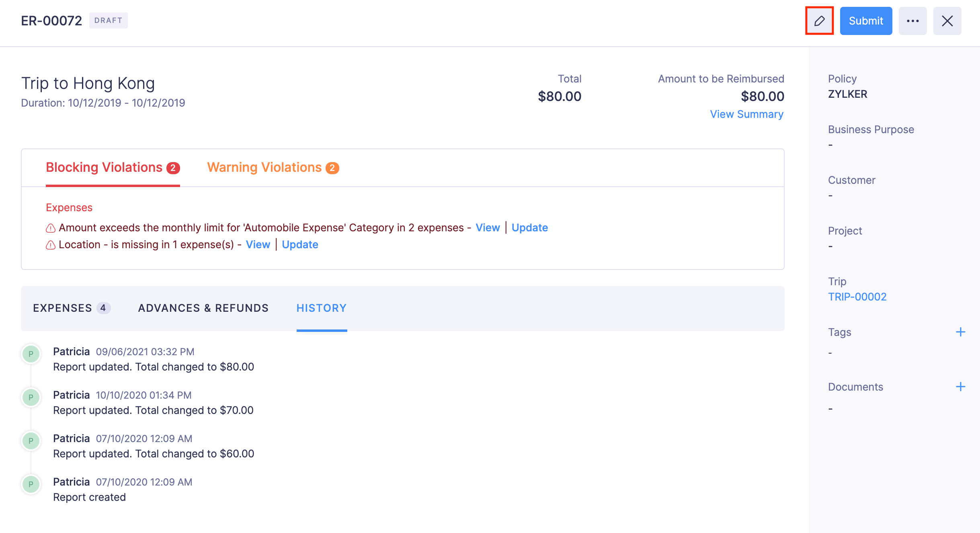Select the History tab
The width and height of the screenshot is (980, 533).
tap(321, 308)
